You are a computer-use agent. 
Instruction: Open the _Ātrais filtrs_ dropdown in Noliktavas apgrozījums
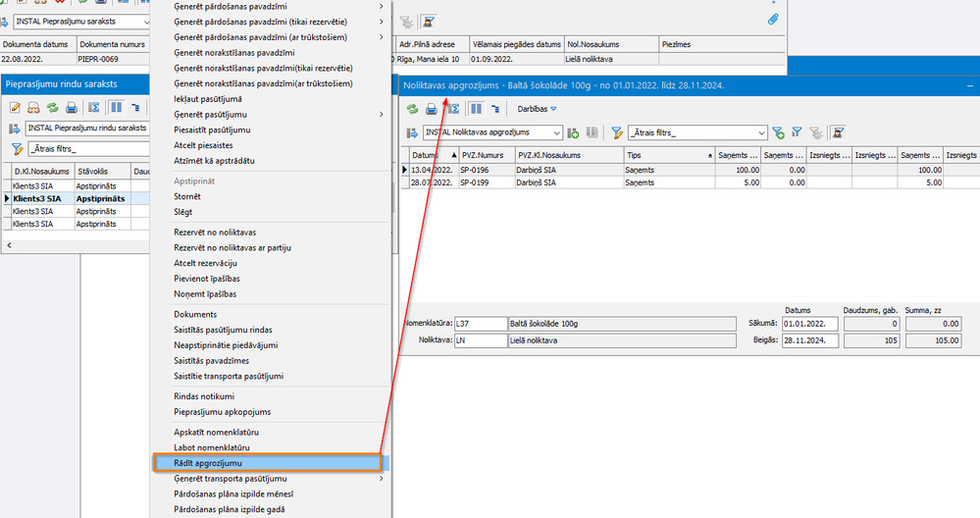760,133
